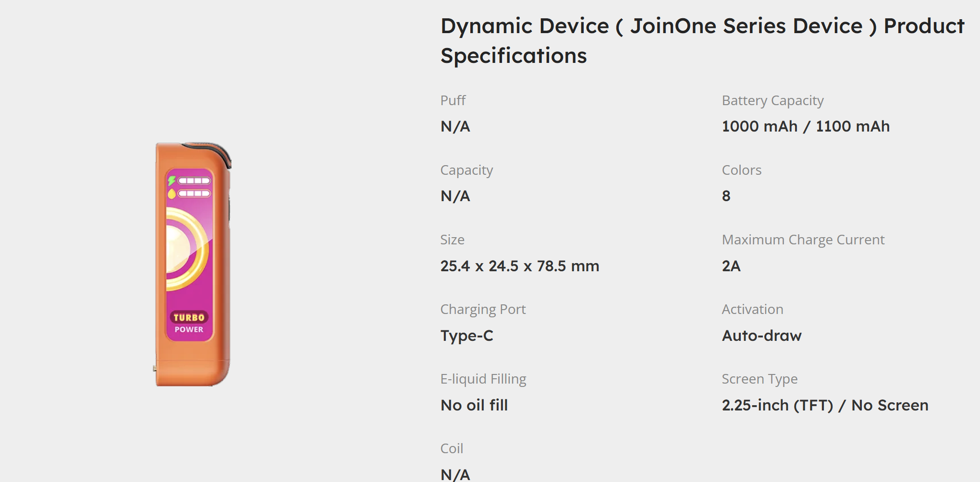
Task: Click the POWER label on the device
Action: point(189,330)
